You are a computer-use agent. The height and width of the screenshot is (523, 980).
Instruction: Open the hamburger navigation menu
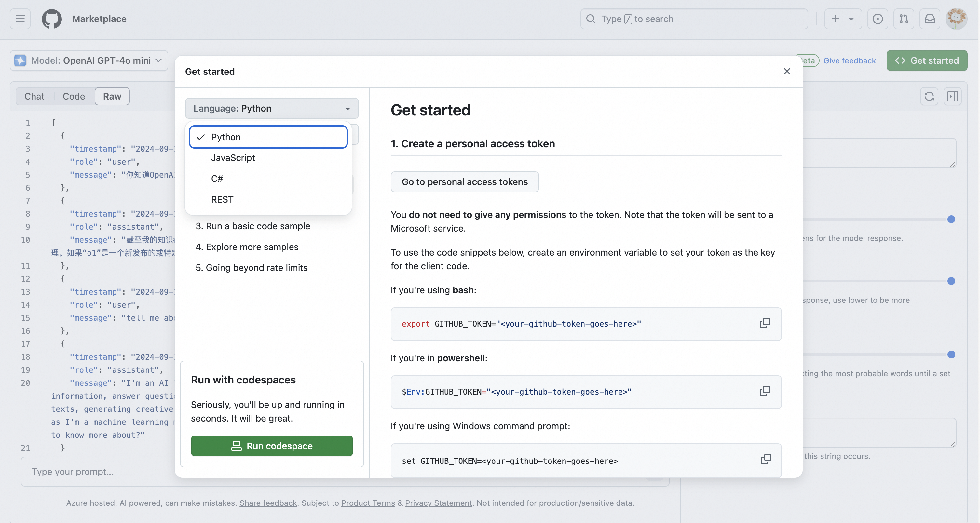point(20,19)
